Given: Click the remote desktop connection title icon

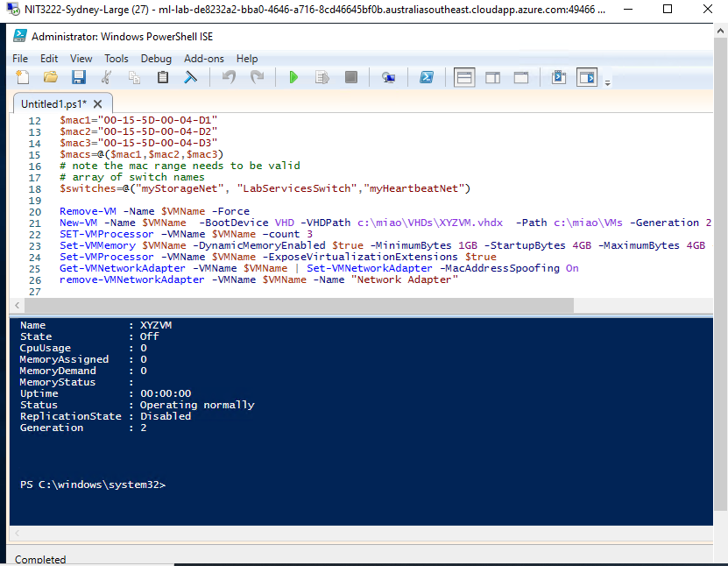Looking at the screenshot, I should 12,10.
